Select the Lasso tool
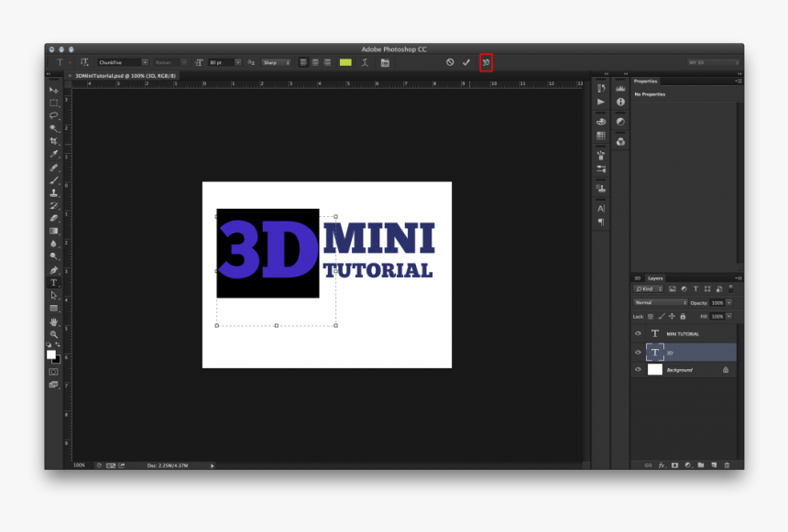The image size is (788, 532). click(54, 115)
